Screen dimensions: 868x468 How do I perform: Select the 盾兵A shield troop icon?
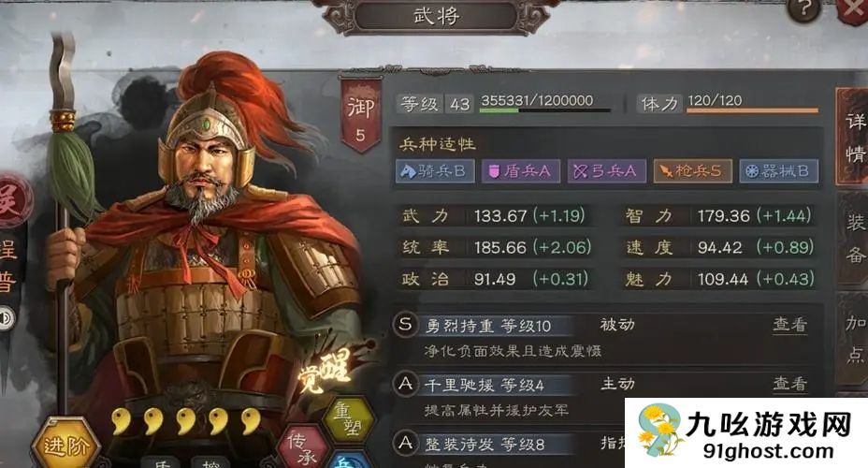520,171
